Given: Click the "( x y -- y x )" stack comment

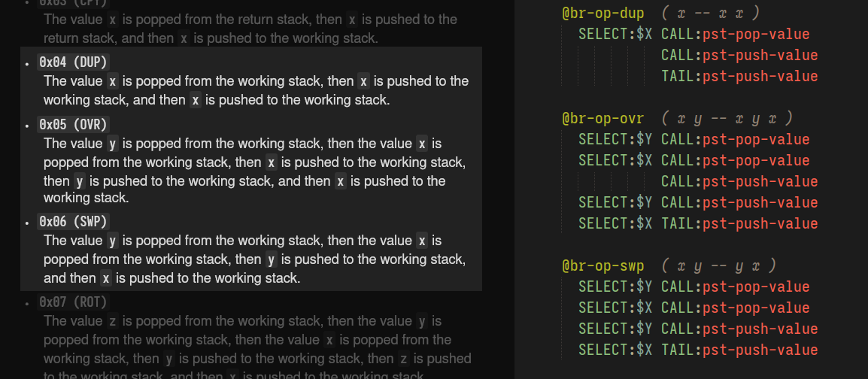Looking at the screenshot, I should click(x=720, y=265).
